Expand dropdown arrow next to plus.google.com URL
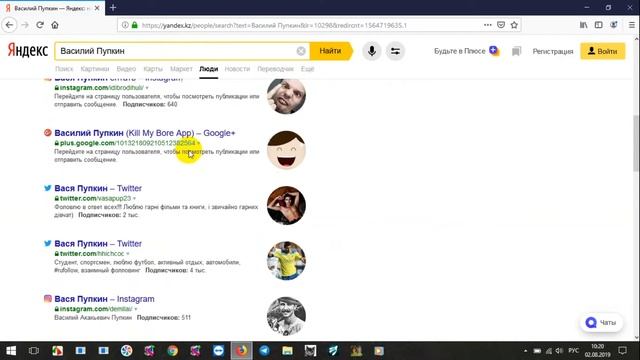 point(199,143)
